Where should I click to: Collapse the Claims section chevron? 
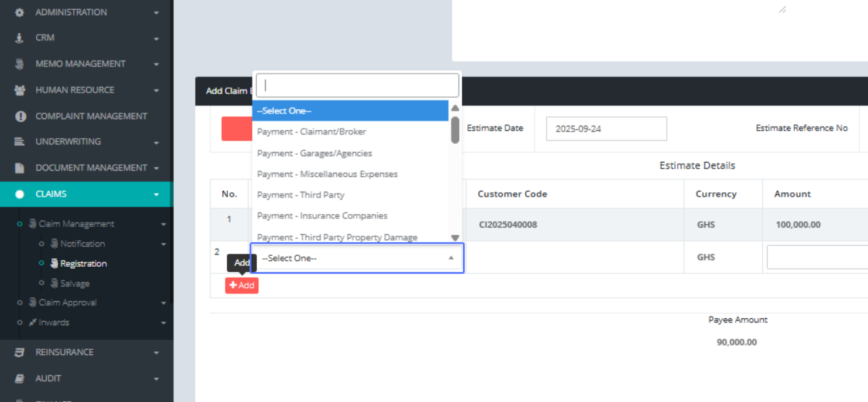(x=156, y=194)
